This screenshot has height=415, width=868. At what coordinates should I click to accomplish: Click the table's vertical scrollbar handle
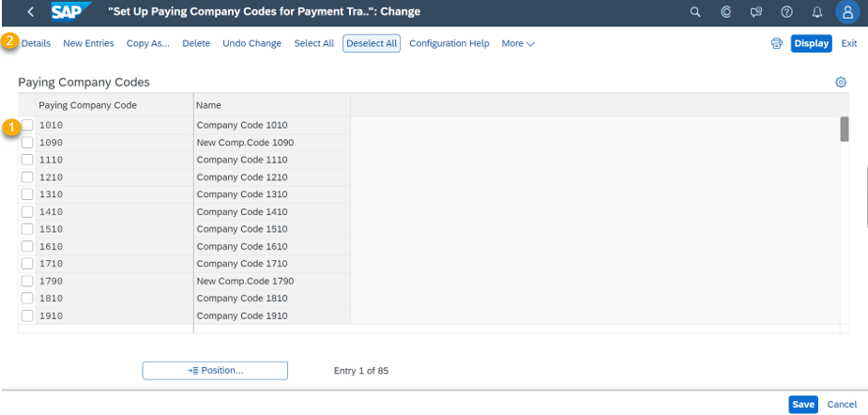[x=845, y=129]
